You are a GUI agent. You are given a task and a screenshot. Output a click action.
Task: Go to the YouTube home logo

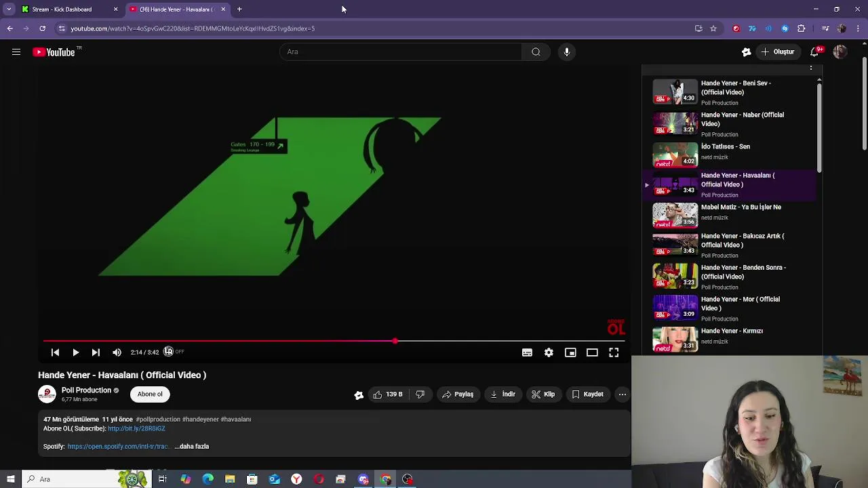click(x=54, y=52)
